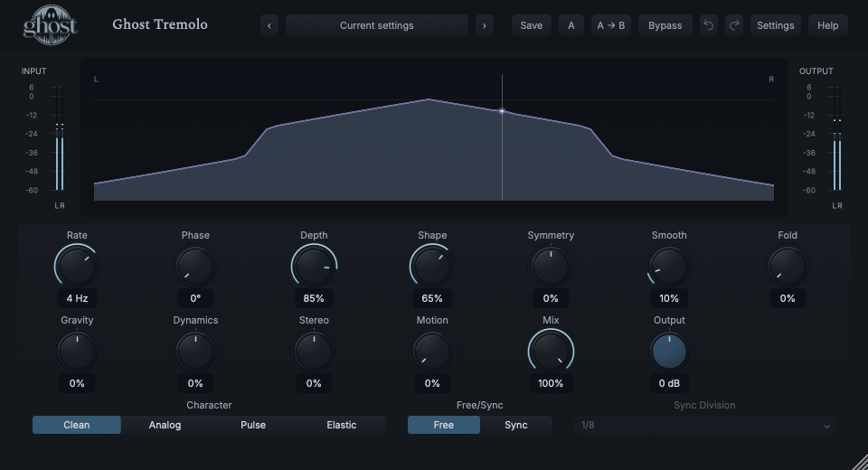
Task: Click the Gravity 0% value field
Action: tap(77, 383)
